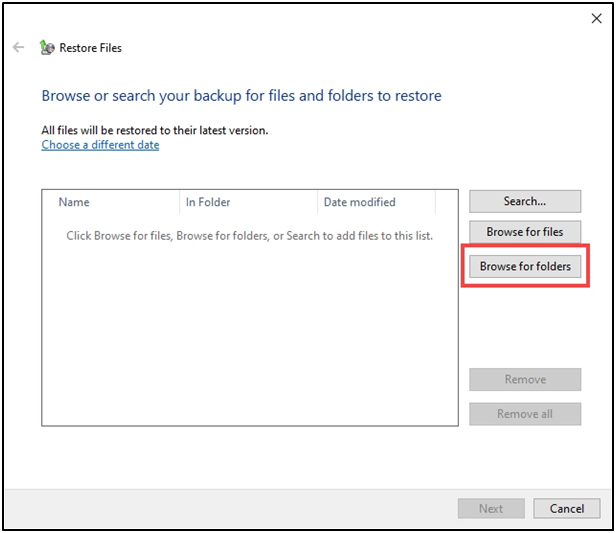Sort list by In Folder column

tap(248, 202)
